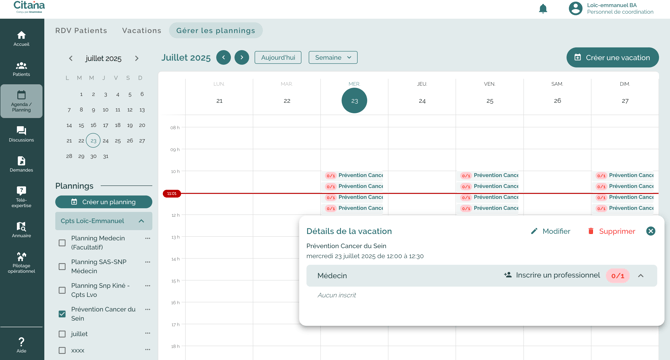The height and width of the screenshot is (360, 670).
Task: Click Créer une vacation button
Action: [x=612, y=57]
